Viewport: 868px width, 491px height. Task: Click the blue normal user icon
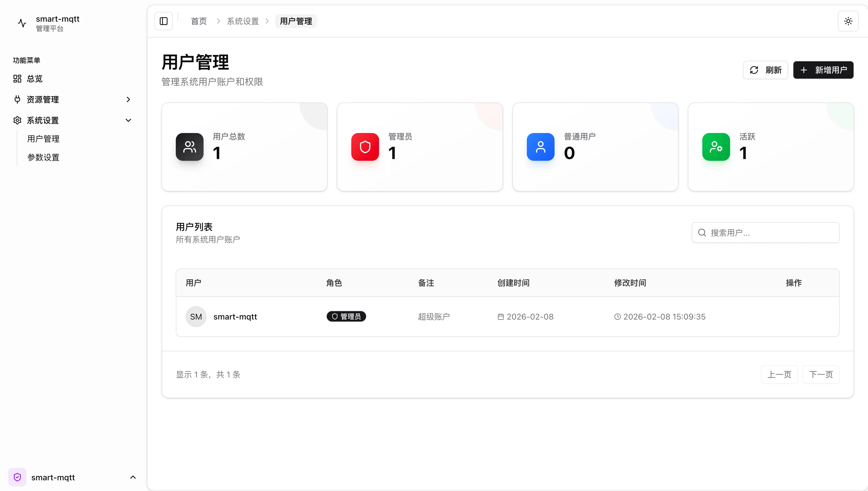pyautogui.click(x=540, y=147)
